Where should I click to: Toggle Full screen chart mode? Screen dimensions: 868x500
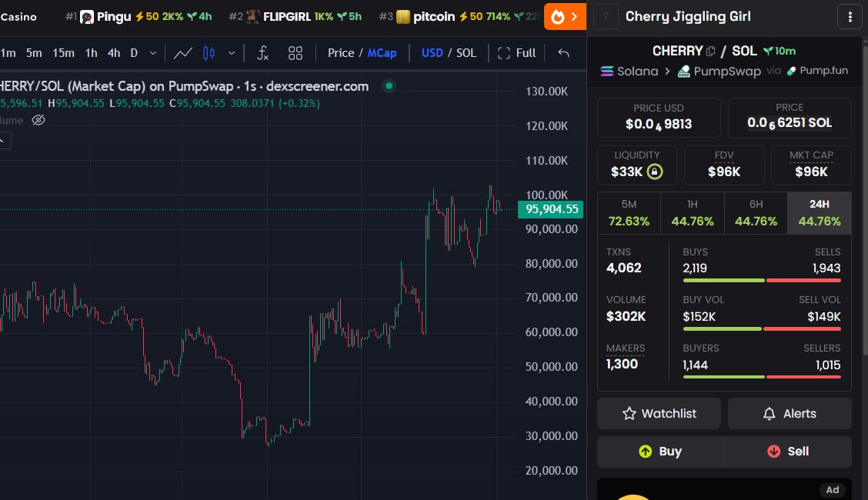[x=517, y=53]
